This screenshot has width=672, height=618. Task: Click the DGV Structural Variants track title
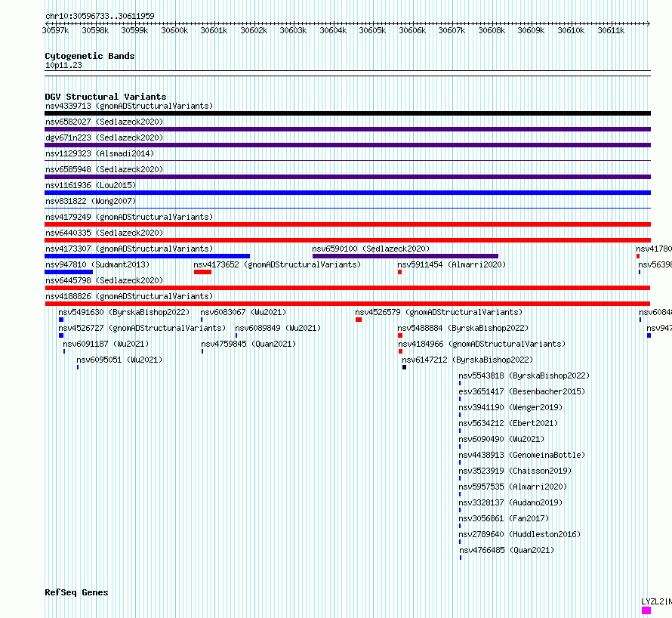tap(105, 97)
